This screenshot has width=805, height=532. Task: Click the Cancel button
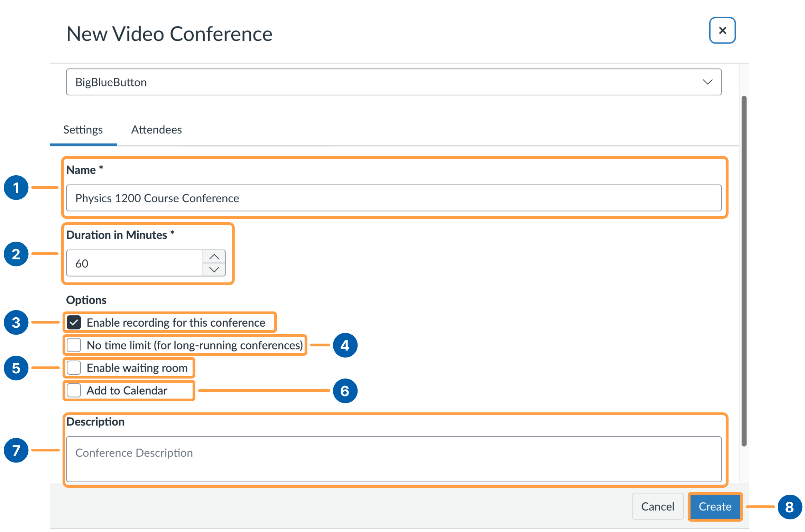[657, 506]
